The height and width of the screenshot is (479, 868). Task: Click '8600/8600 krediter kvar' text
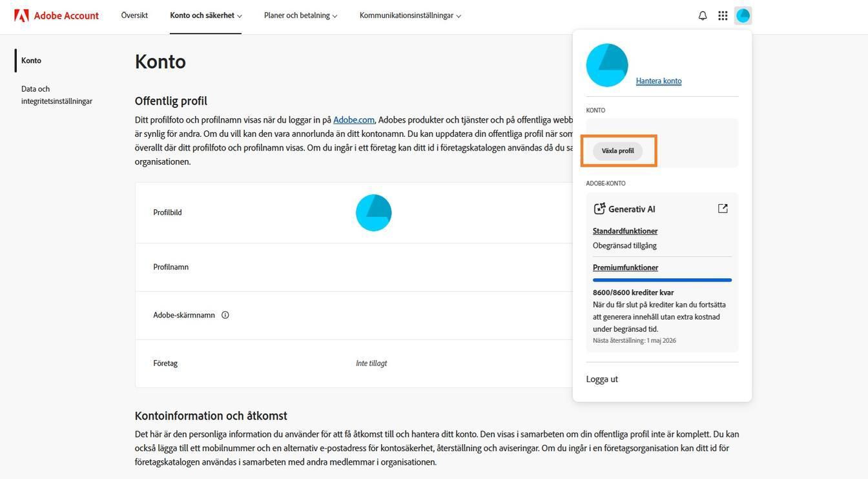tap(633, 292)
